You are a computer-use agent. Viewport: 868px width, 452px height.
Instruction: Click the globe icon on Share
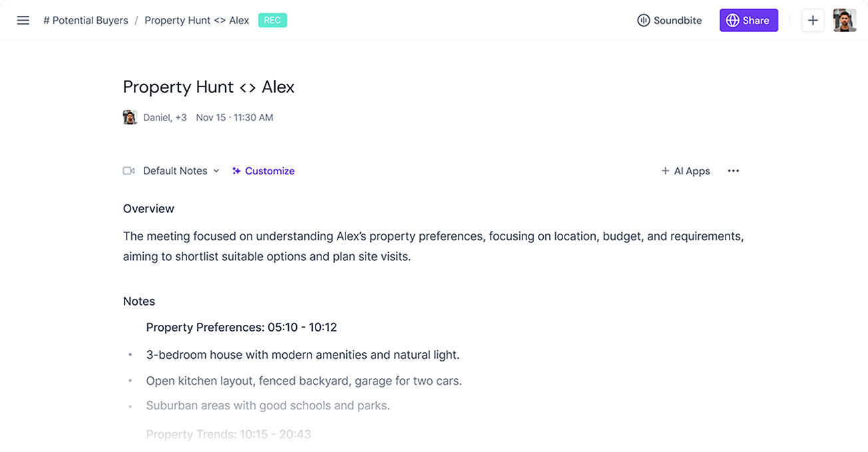coord(732,21)
